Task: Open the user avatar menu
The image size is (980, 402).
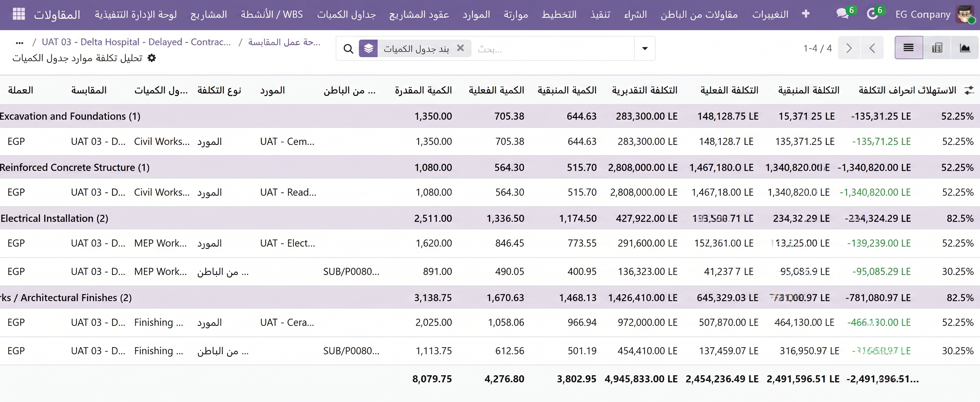Action: point(966,14)
